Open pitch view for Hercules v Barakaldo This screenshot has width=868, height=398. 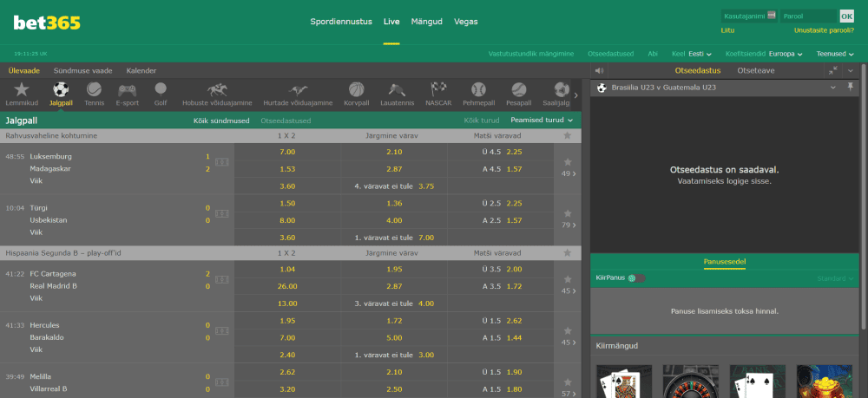point(222,330)
